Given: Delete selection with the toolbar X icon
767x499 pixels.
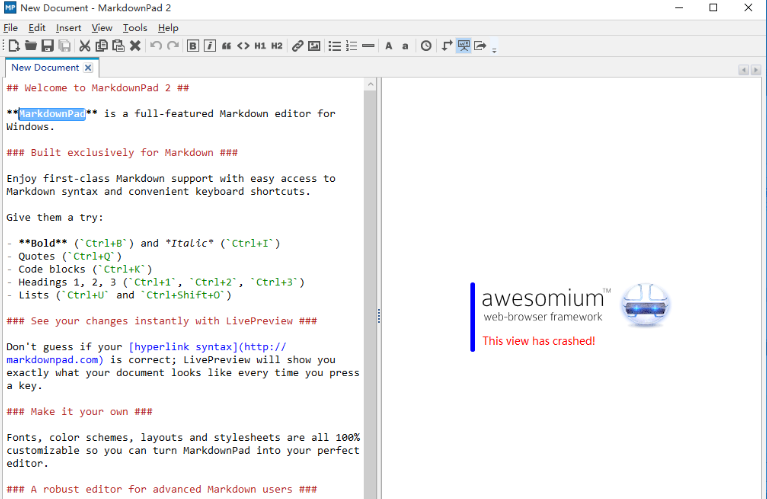Looking at the screenshot, I should tap(135, 46).
